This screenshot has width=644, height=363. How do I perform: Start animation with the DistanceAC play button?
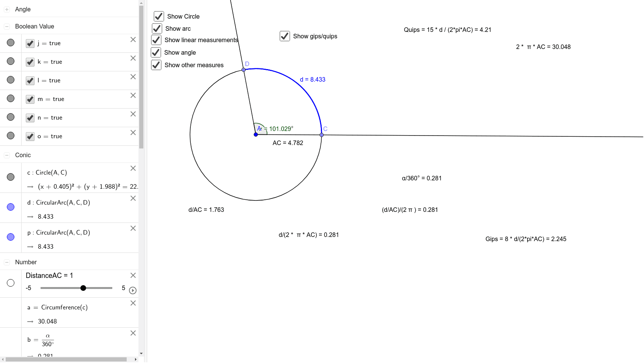pyautogui.click(x=133, y=290)
